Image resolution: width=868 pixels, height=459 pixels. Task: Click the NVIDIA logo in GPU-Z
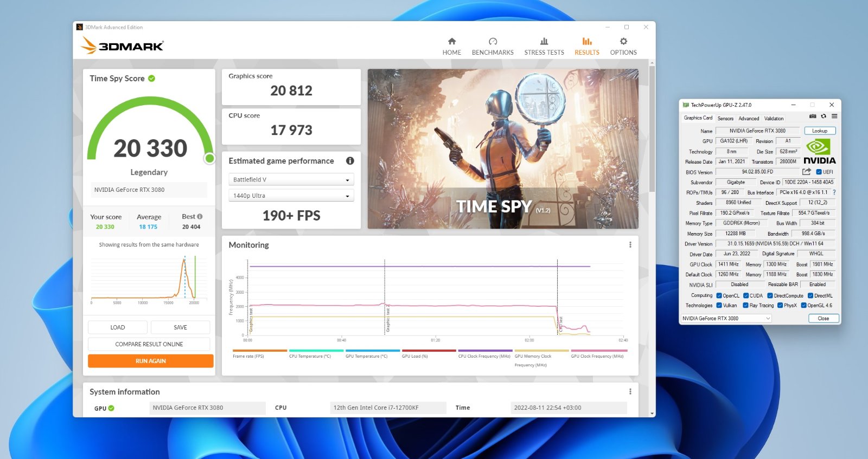tap(819, 152)
